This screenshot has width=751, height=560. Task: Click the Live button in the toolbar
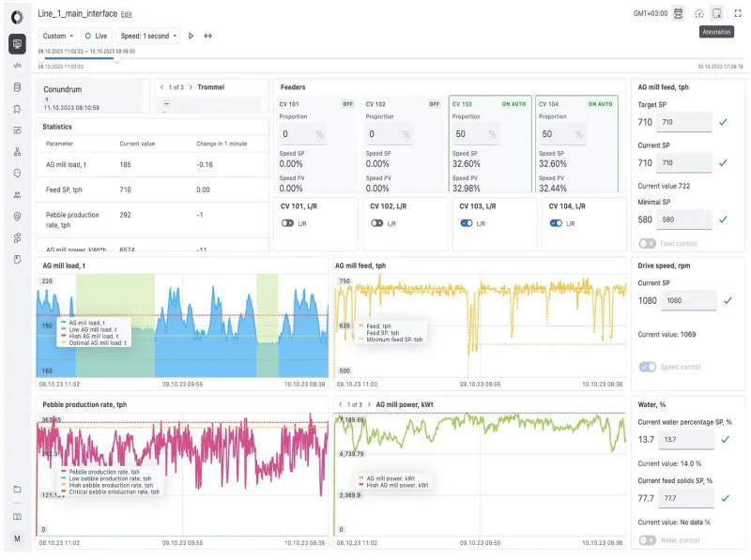coord(98,35)
